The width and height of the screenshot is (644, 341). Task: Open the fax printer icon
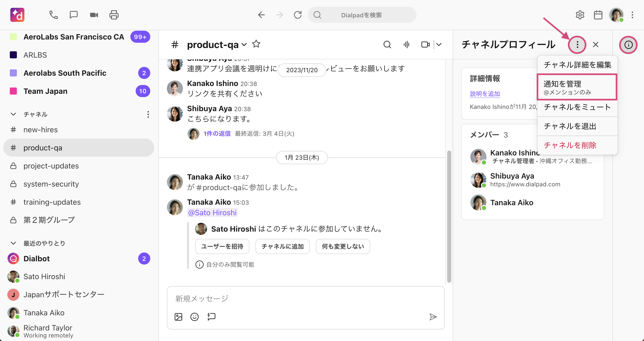tap(114, 15)
